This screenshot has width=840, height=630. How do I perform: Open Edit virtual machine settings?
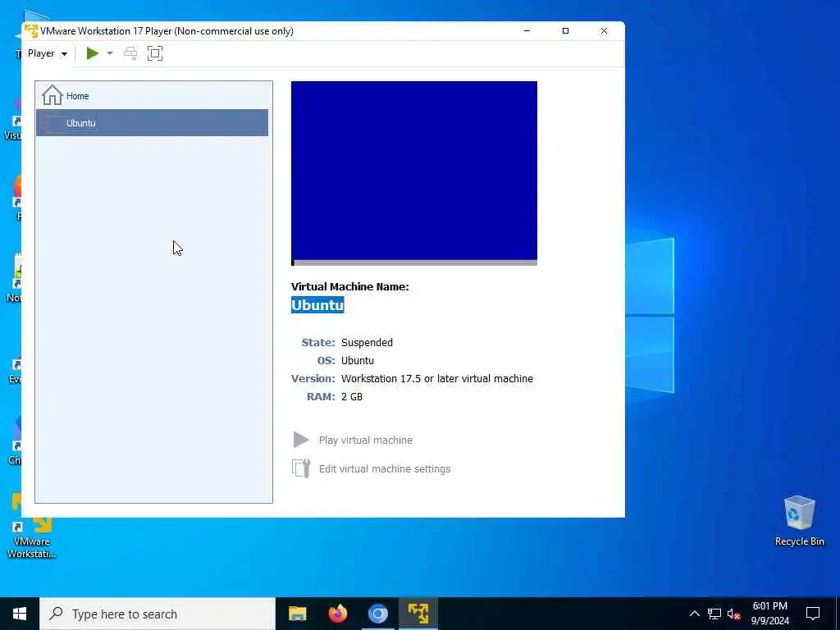pos(385,468)
